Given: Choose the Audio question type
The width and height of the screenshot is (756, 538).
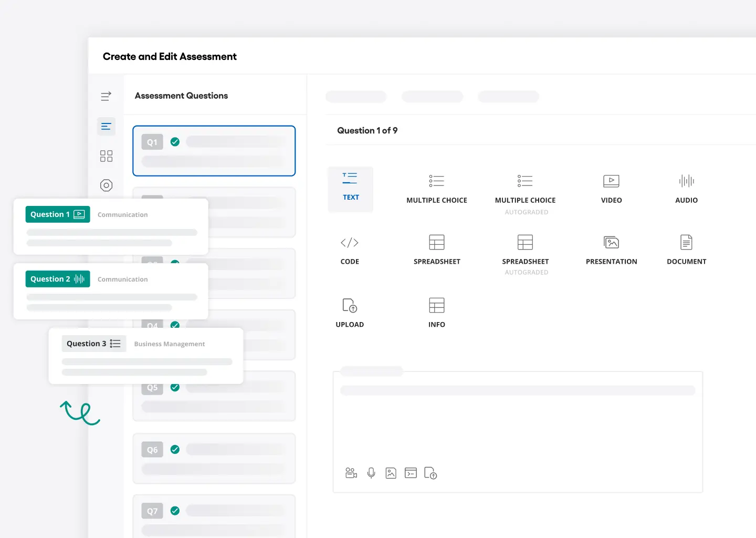Looking at the screenshot, I should point(686,189).
